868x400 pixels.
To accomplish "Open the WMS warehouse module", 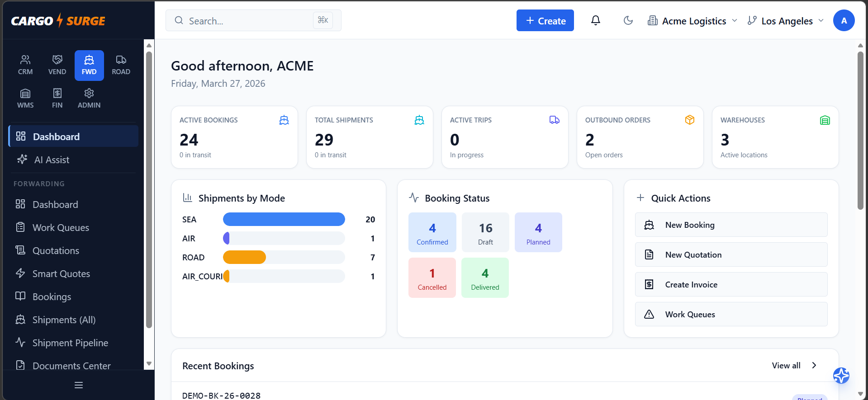I will pyautogui.click(x=25, y=99).
